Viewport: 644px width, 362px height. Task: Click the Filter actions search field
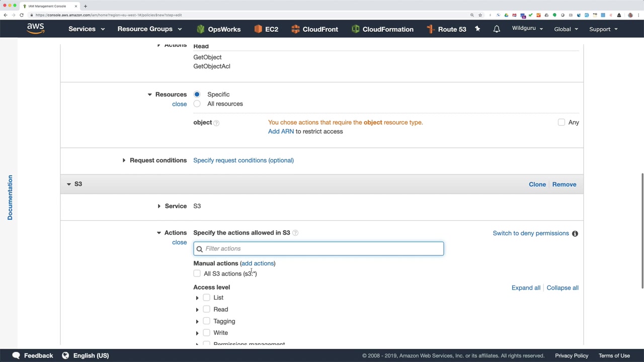click(x=322, y=248)
